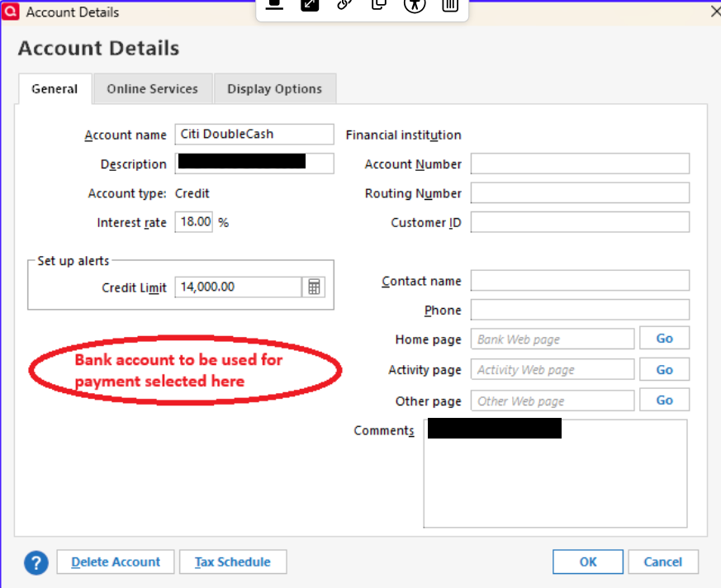Click the Comments label
This screenshot has height=588, width=721.
point(384,430)
